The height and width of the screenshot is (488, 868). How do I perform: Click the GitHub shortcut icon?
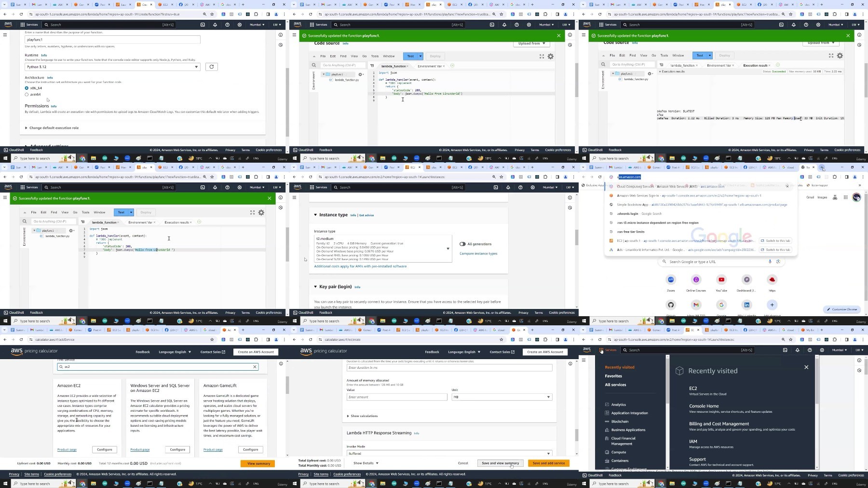point(671,305)
